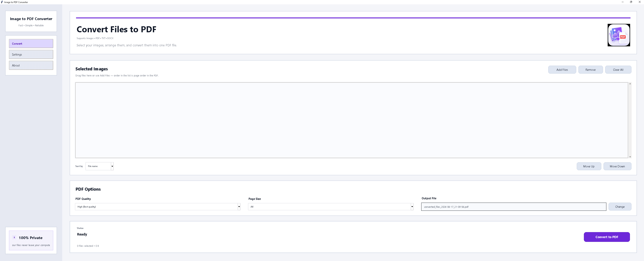This screenshot has width=644, height=261.
Task: Click the 'Ready' status text
Action: [82, 234]
